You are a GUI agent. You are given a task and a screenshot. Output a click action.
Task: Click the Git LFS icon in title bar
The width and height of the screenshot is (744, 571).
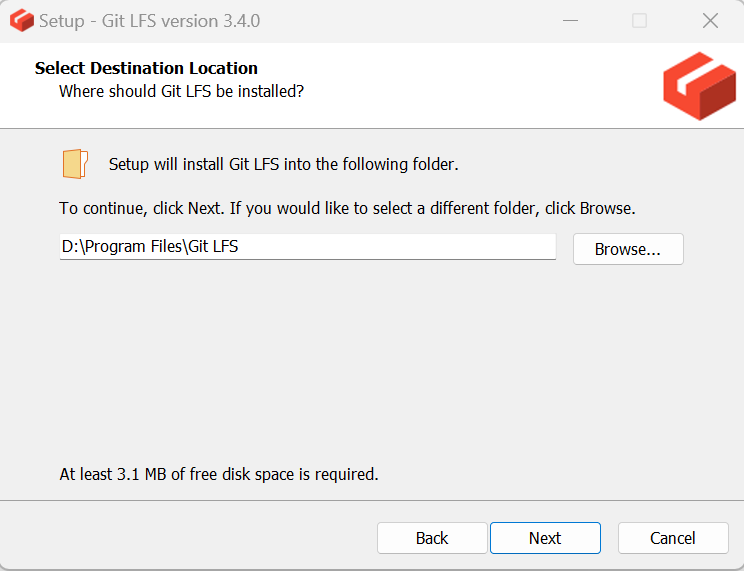22,21
